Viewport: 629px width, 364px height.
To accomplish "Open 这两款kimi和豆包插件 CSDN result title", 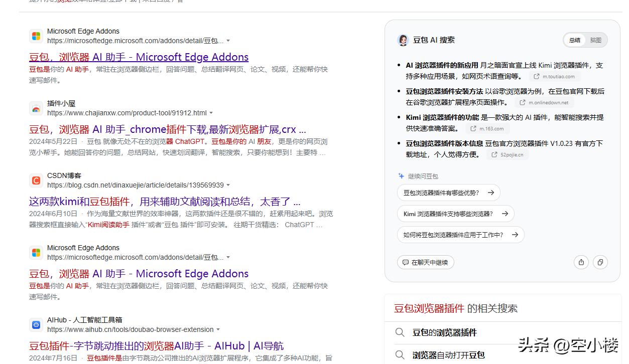I will click(165, 202).
